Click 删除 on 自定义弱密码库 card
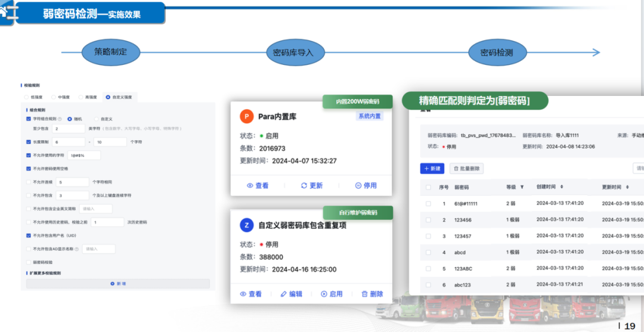This screenshot has width=644, height=332. tap(372, 294)
